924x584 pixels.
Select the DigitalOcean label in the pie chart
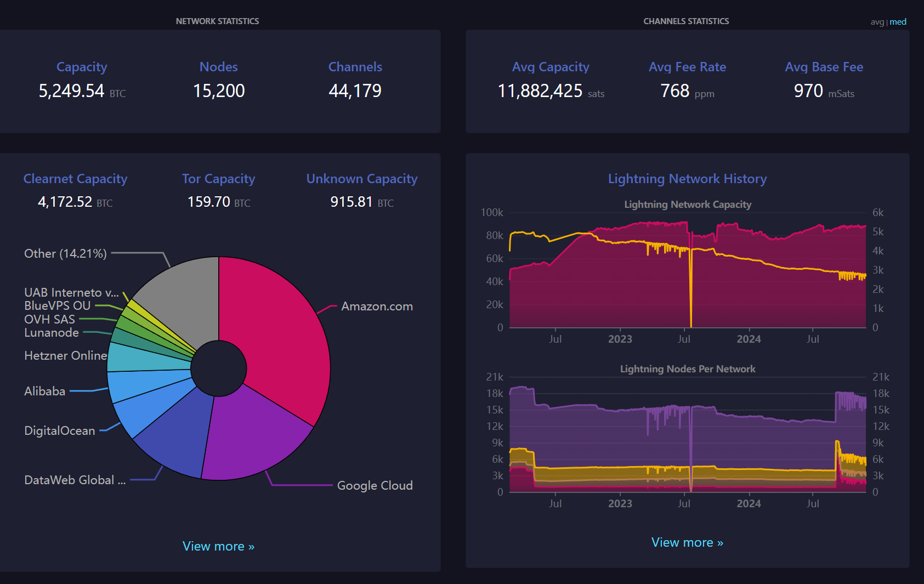point(60,431)
